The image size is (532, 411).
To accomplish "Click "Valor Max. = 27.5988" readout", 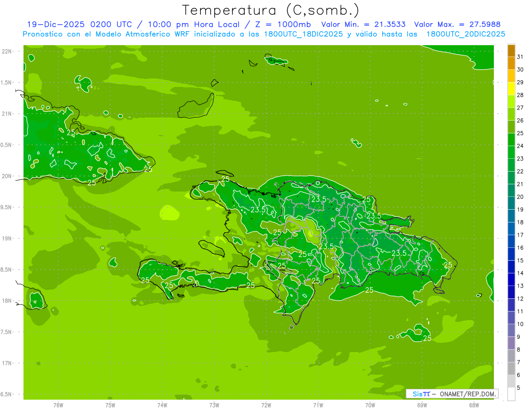I will pyautogui.click(x=457, y=24).
